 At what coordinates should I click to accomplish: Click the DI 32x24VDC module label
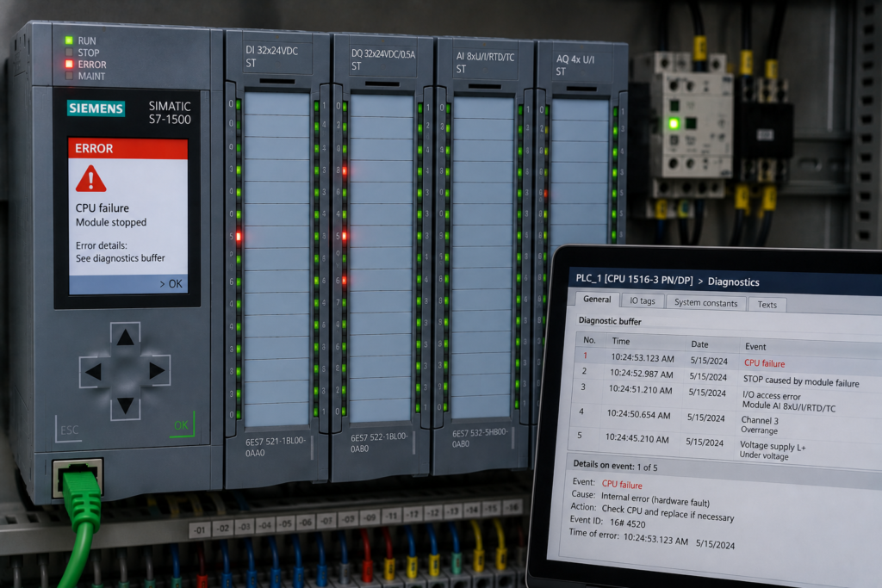tap(271, 56)
